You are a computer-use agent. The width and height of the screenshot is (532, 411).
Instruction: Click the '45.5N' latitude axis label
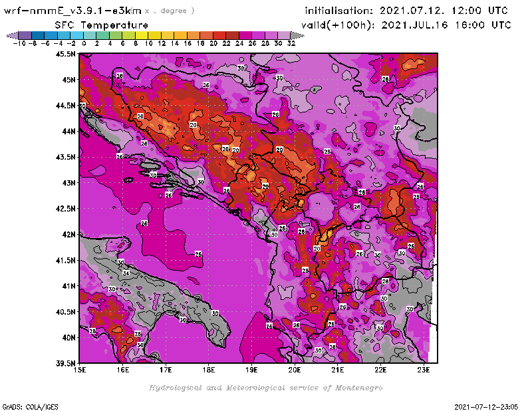65,54
